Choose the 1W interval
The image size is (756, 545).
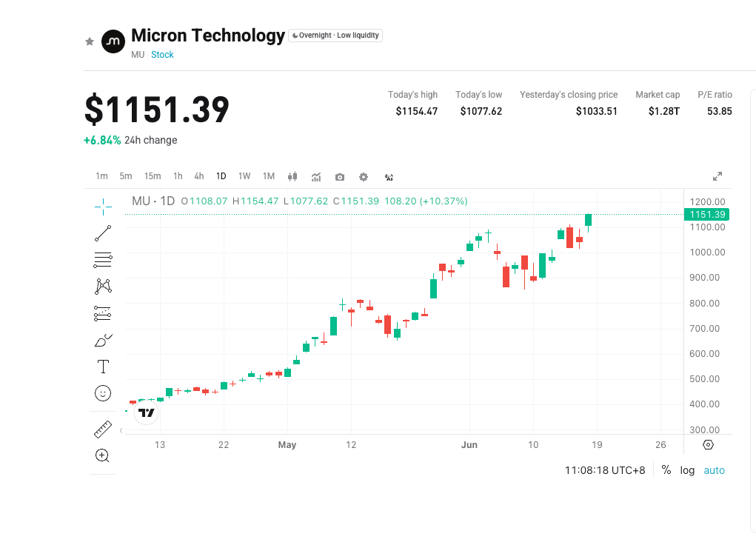pos(244,176)
